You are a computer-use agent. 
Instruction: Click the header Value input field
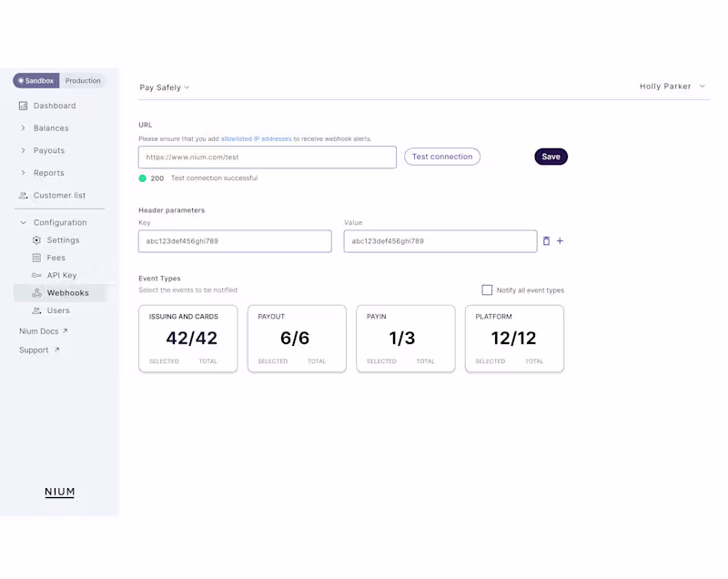pos(440,241)
